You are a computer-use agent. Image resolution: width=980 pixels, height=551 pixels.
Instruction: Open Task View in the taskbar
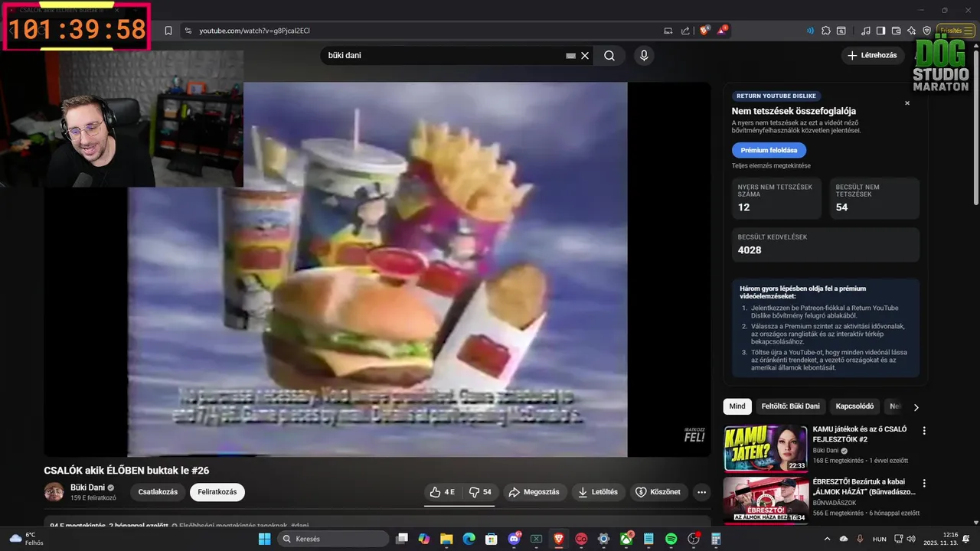[x=402, y=539]
